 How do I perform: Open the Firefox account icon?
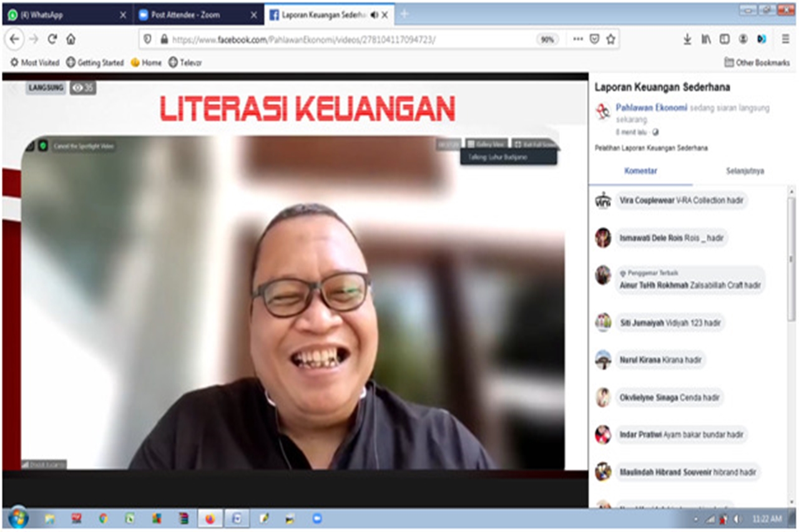[743, 39]
